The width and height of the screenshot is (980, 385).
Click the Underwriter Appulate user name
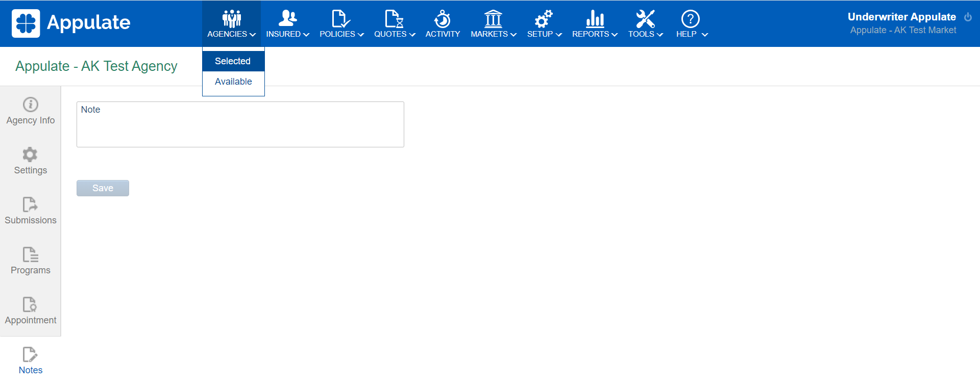[901, 17]
